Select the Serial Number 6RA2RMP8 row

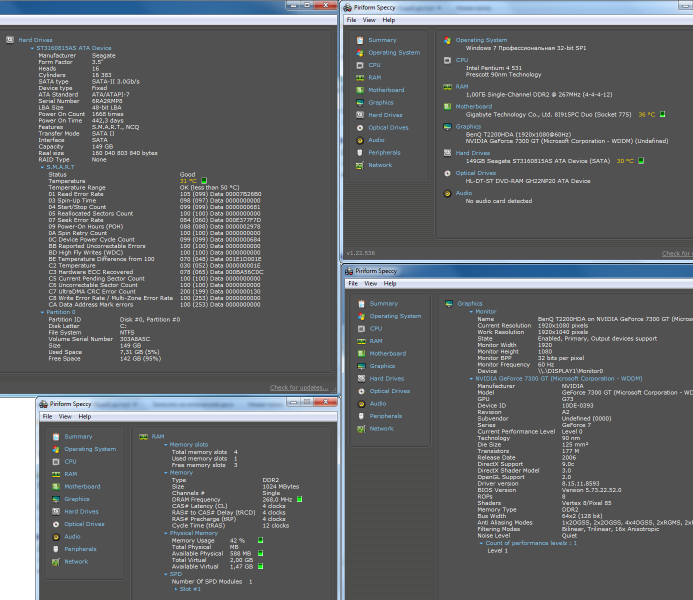pyautogui.click(x=80, y=101)
